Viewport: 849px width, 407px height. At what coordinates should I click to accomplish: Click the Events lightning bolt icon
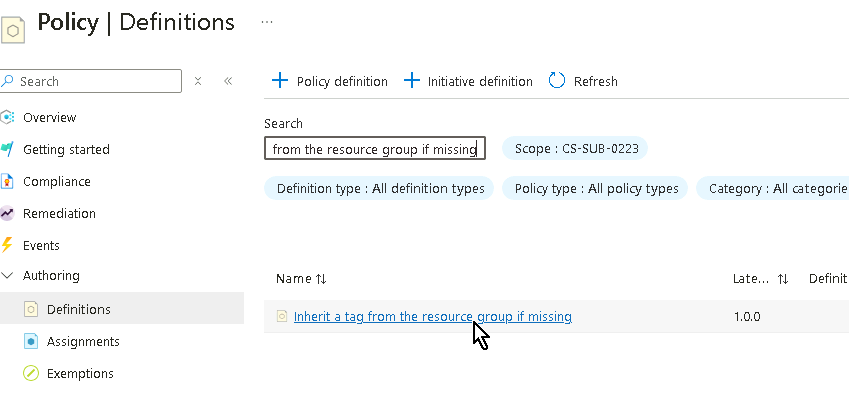click(x=8, y=245)
